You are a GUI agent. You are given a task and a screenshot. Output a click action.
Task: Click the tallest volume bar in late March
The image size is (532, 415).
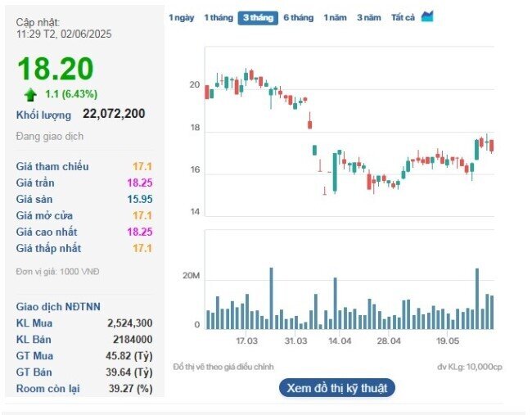(271, 298)
